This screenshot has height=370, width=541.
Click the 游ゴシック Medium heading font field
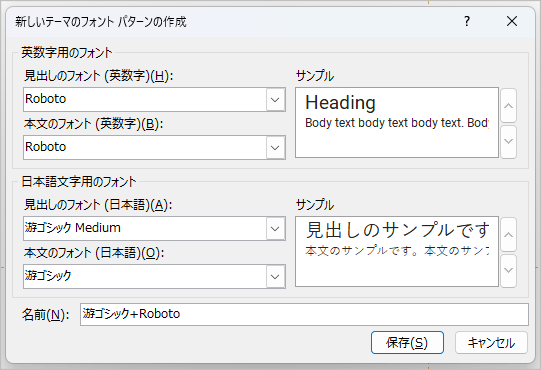click(x=154, y=228)
